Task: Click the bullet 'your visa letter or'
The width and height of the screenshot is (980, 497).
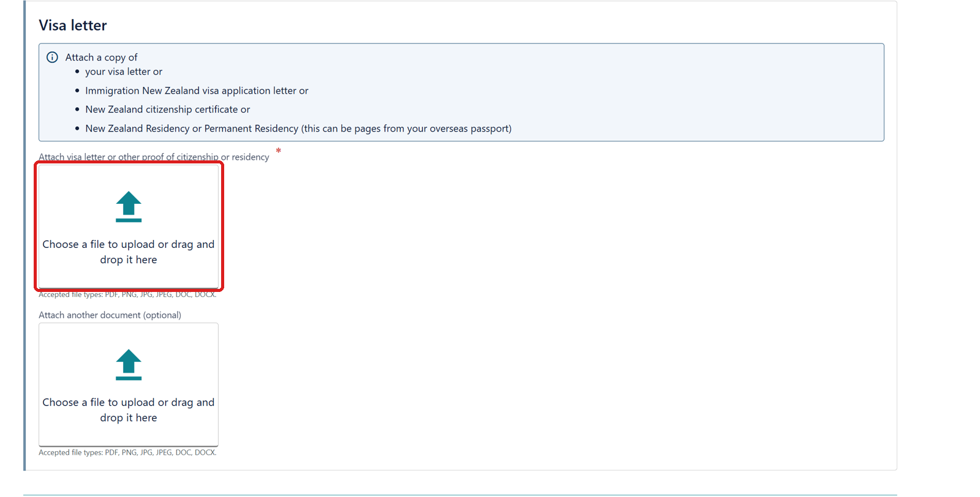Action: tap(124, 72)
